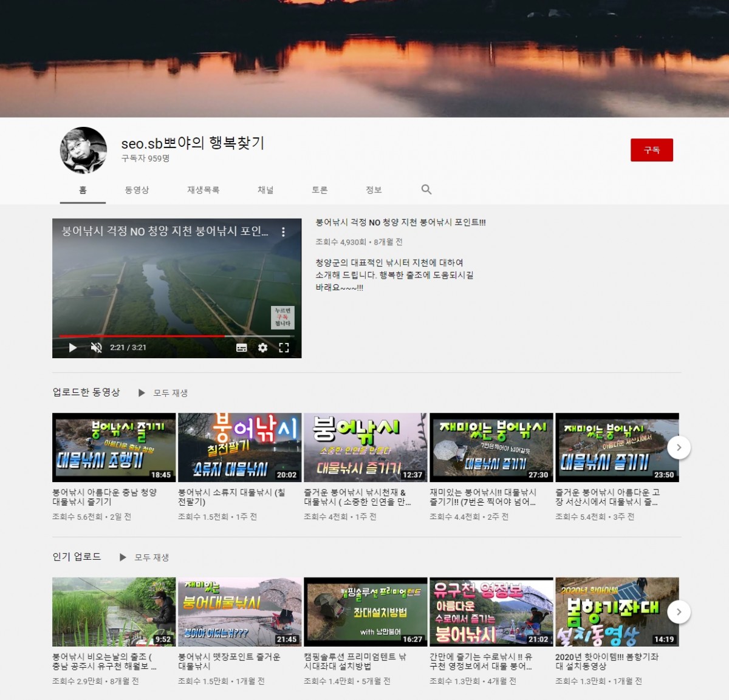Play the featured channel video
The height and width of the screenshot is (700, 729).
(73, 348)
